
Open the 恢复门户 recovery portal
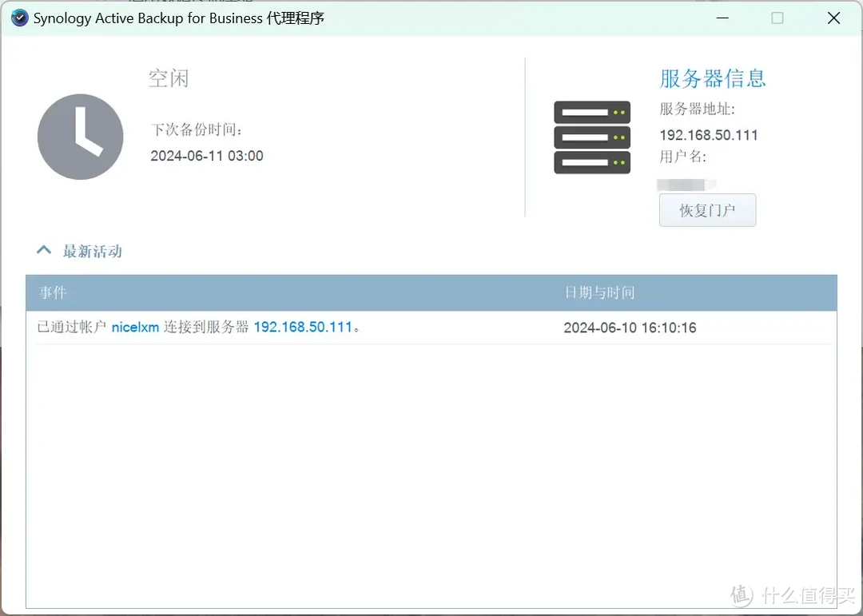tap(706, 209)
